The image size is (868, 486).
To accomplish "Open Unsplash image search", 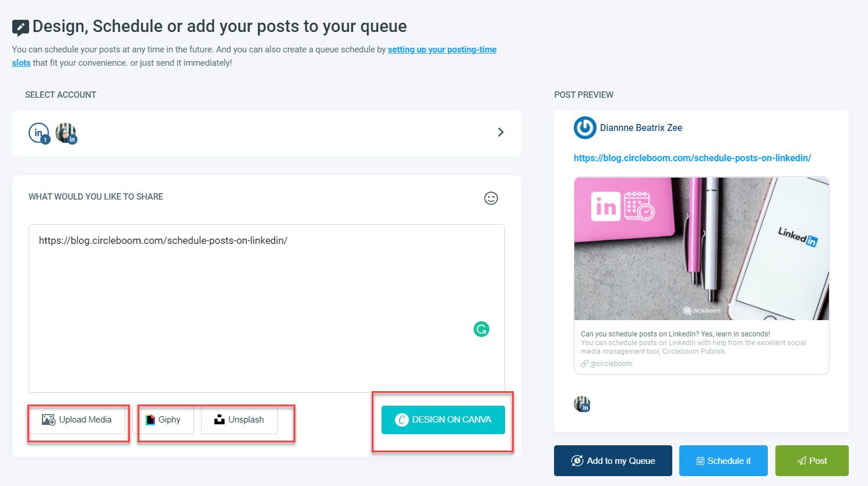I will pos(238,419).
